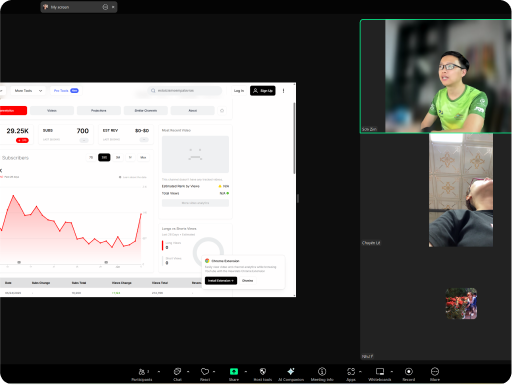Click the Install Extension button
The height and width of the screenshot is (385, 512).
[221, 281]
